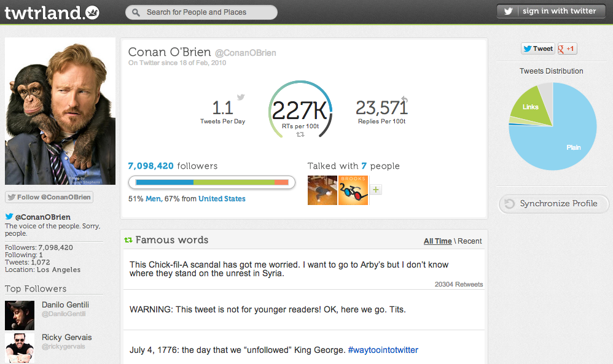Click the twtrland logo

click(52, 12)
